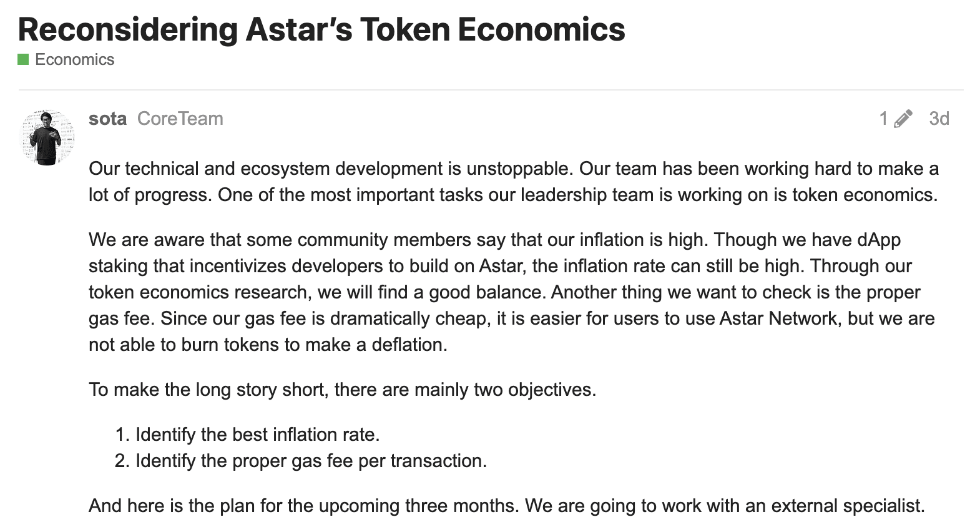Visit the Economics category page
This screenshot has width=980, height=527.
[x=74, y=59]
